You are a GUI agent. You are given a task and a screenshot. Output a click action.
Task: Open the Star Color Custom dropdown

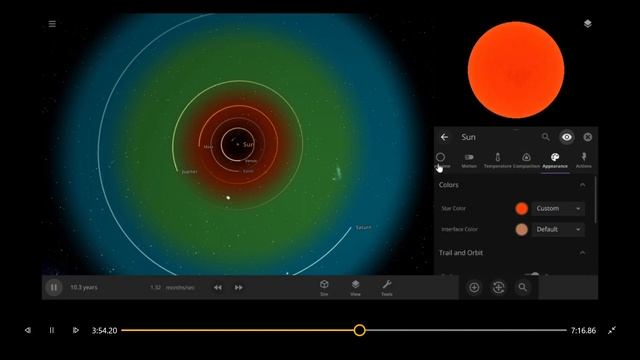pos(558,209)
